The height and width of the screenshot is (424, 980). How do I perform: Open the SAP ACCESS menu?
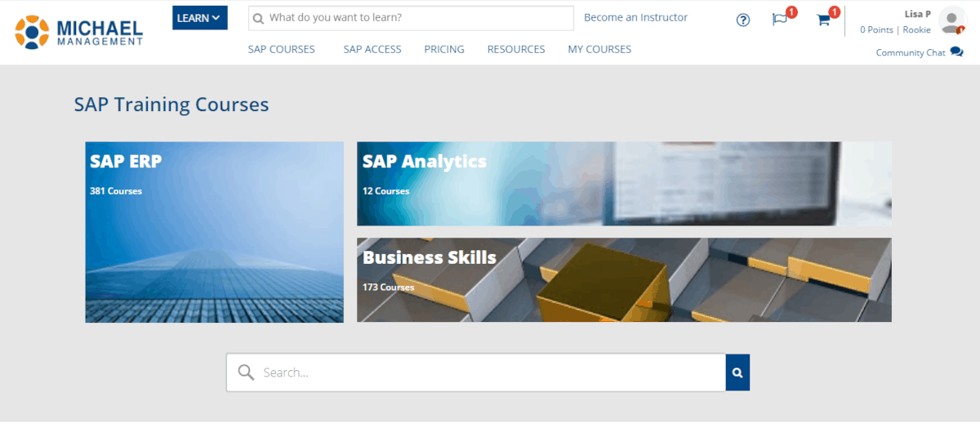[x=372, y=49]
